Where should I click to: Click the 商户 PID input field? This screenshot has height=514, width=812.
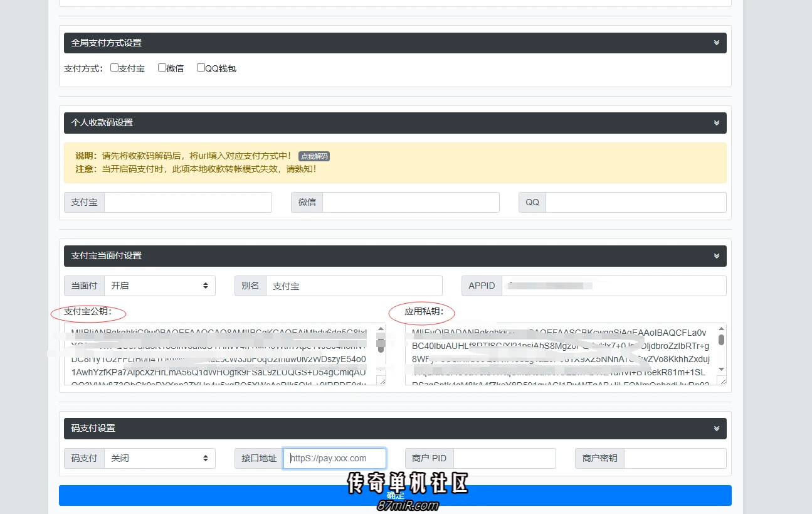(505, 458)
